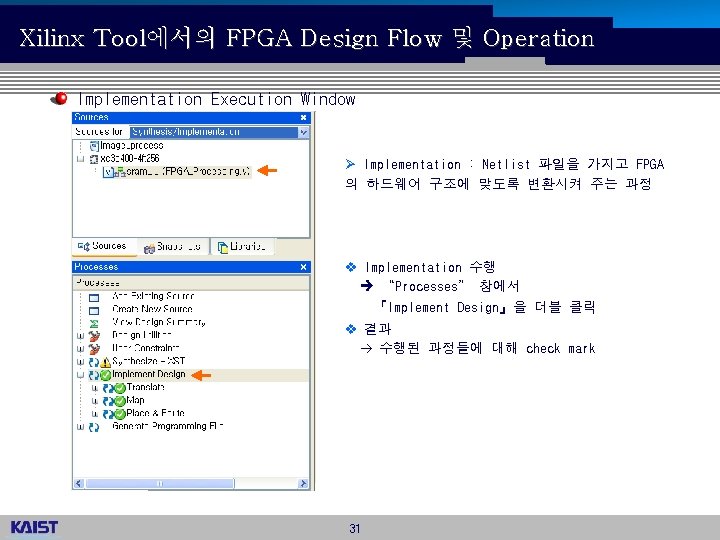The height and width of the screenshot is (540, 720).
Task: Click the Translate green check icon
Action: click(x=120, y=388)
